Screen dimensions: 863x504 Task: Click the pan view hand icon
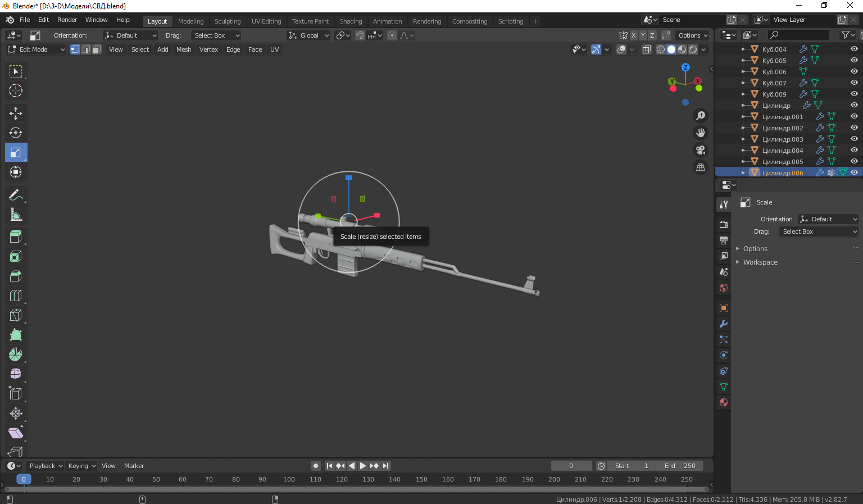click(x=701, y=133)
